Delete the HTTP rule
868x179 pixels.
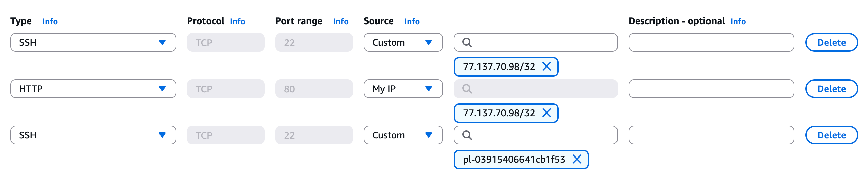tap(831, 89)
